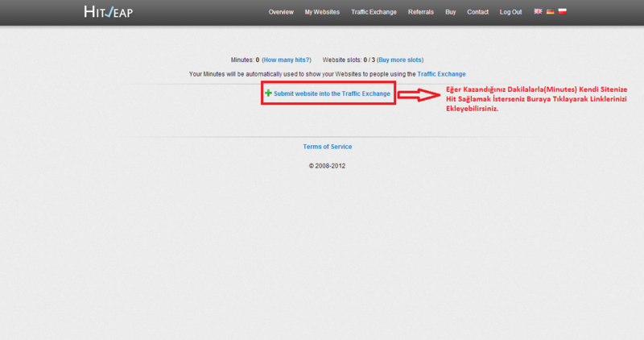
Task: Open Traffic Exchange in the top navigation
Action: click(x=374, y=12)
